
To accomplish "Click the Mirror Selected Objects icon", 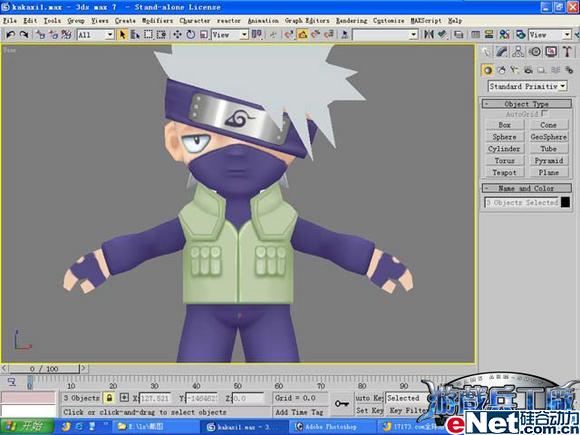I will coord(429,35).
